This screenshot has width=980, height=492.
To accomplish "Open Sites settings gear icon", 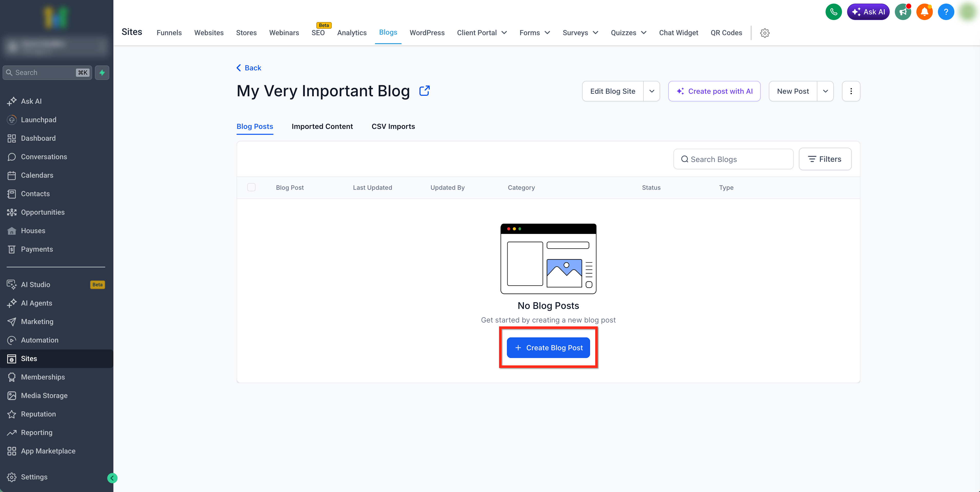I will pos(765,33).
